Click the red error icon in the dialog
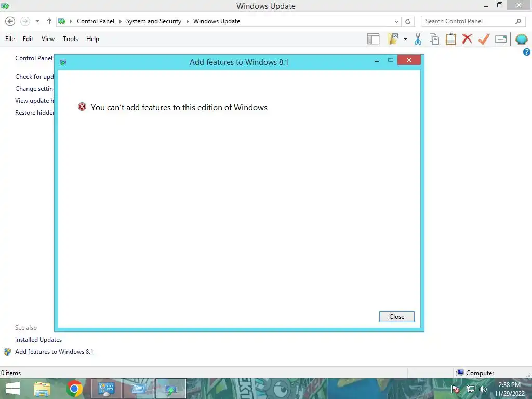The width and height of the screenshot is (532, 399). click(82, 107)
